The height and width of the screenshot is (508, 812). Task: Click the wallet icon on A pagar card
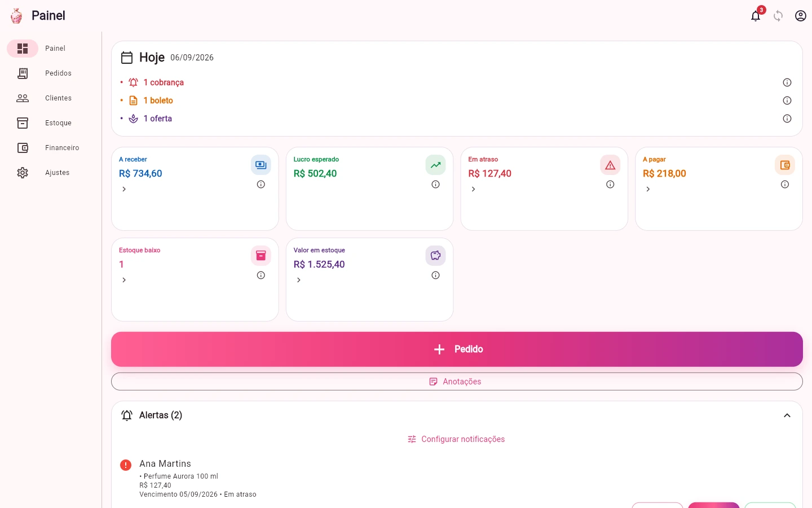[x=785, y=165]
